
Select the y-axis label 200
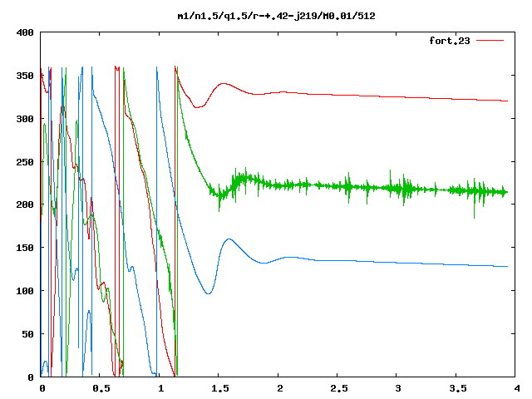pos(25,204)
